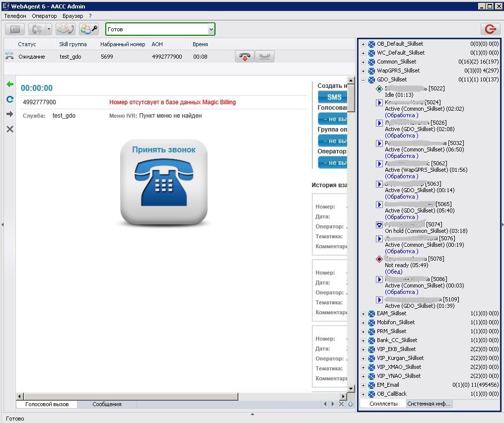
Task: Expand Mobifon_Skillset node
Action: coord(363,323)
